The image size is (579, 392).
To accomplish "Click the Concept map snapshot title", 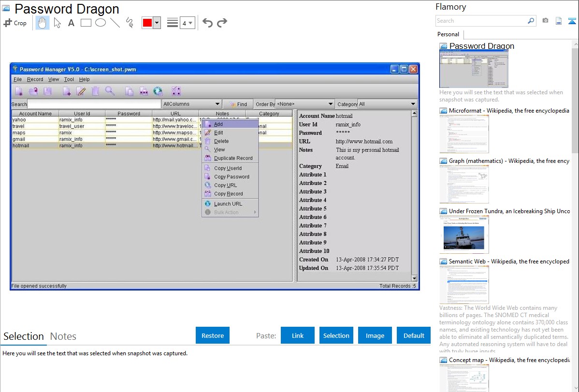I will (x=509, y=360).
